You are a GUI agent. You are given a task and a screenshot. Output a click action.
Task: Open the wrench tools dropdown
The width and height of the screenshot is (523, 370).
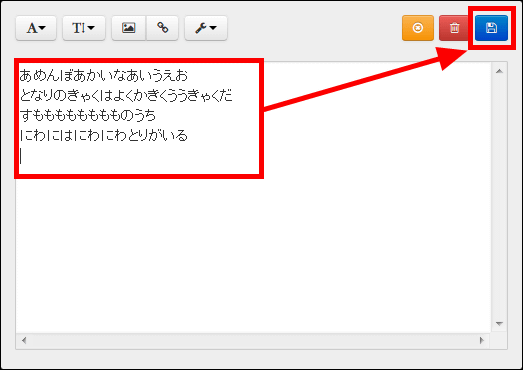pyautogui.click(x=206, y=28)
